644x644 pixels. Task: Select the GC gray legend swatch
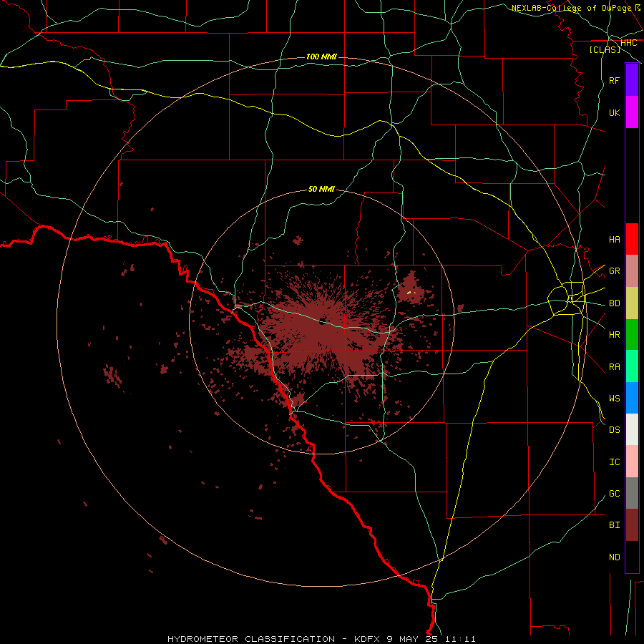point(632,493)
